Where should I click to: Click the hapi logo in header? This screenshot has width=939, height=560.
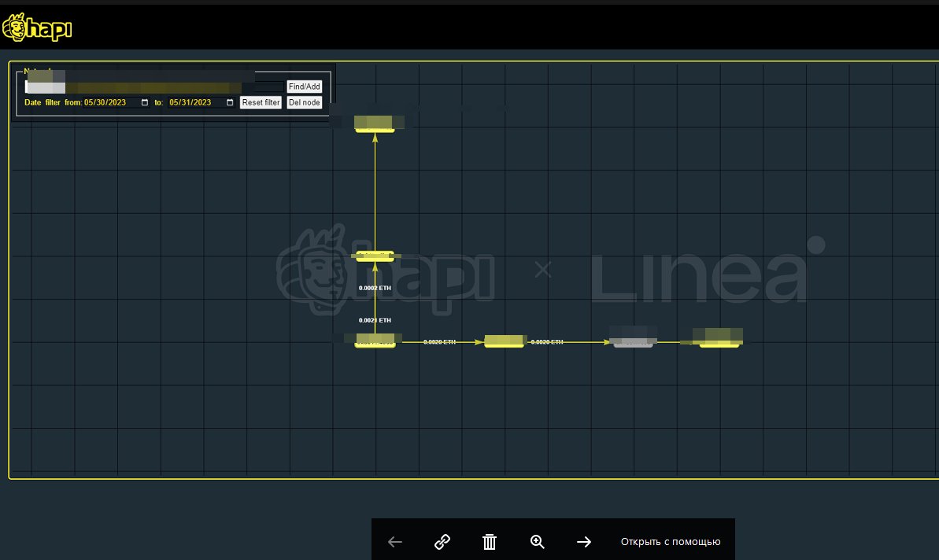point(37,28)
